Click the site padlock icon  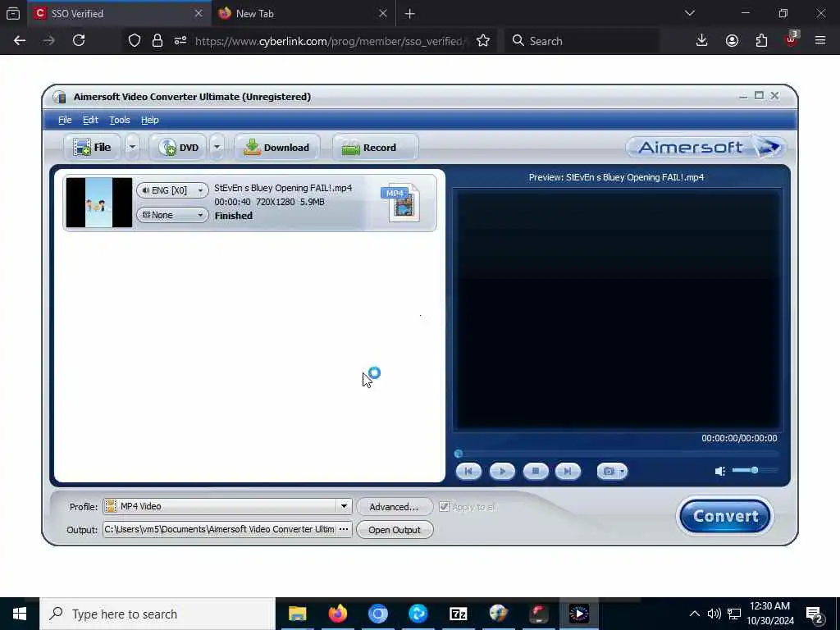point(157,41)
